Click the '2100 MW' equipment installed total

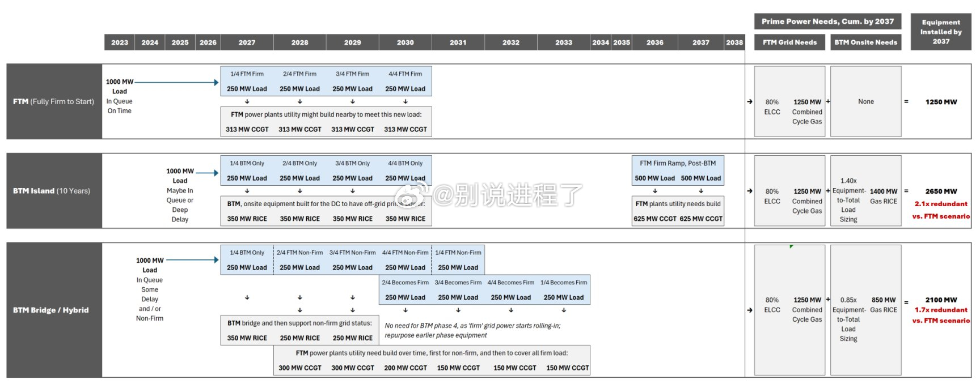941,300
